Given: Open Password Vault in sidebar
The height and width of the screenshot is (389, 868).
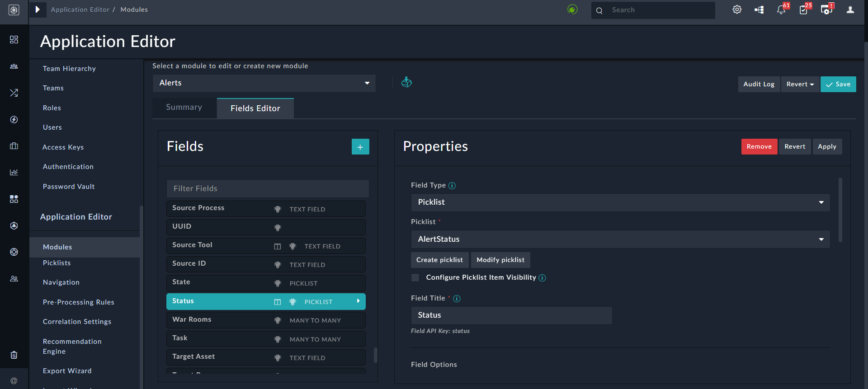Looking at the screenshot, I should (x=69, y=187).
